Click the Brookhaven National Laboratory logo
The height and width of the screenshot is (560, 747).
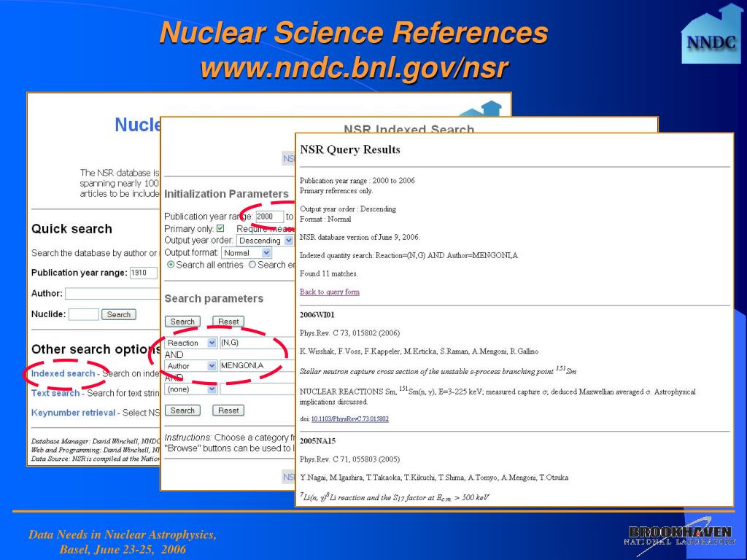point(681,536)
